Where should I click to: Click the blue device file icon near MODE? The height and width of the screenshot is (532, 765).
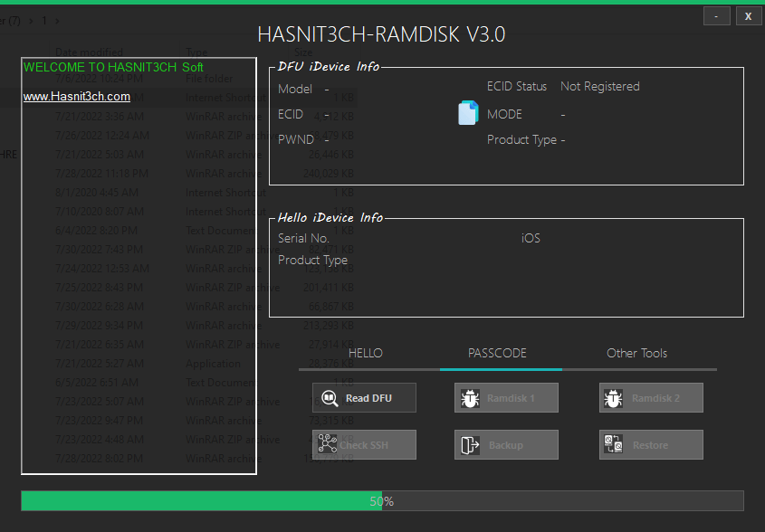point(468,113)
